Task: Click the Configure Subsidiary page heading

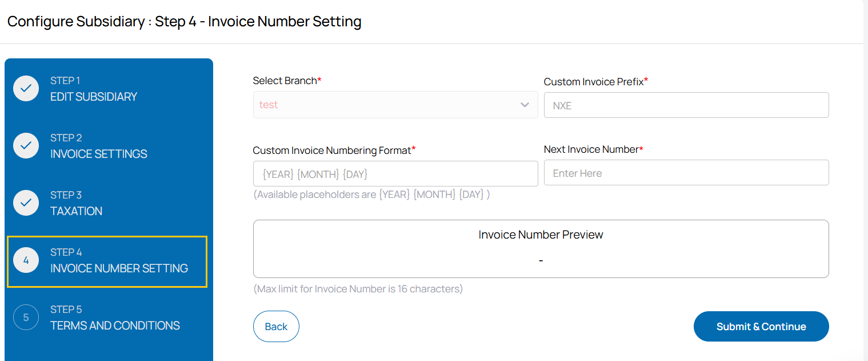Action: 184,22
